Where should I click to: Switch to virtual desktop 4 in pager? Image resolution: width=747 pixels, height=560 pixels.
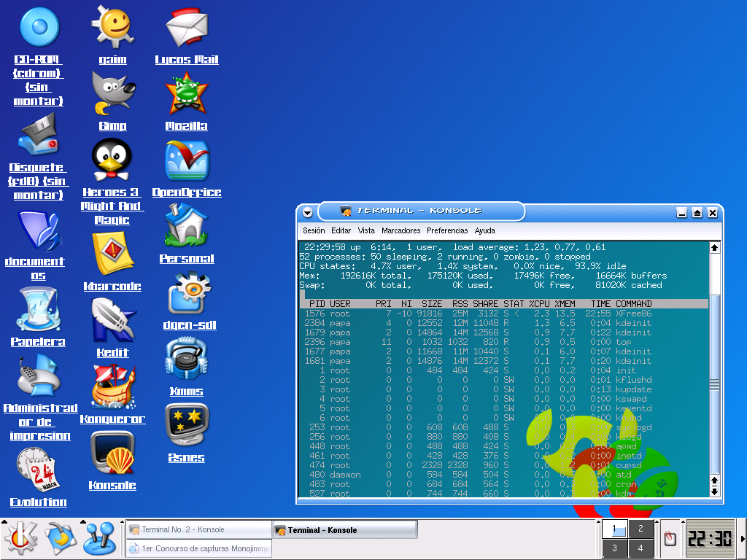pos(640,548)
